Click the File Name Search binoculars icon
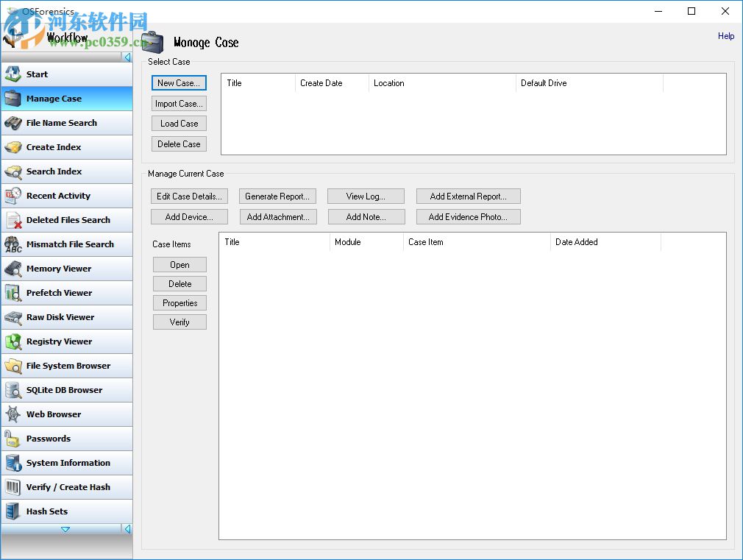 coord(13,123)
